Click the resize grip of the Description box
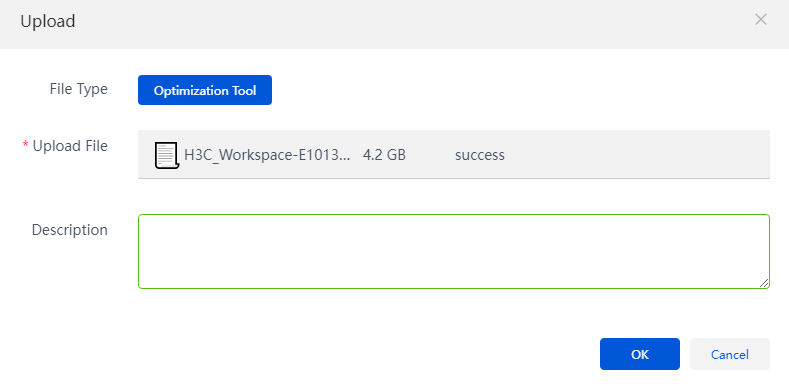This screenshot has height=387, width=789. pos(763,282)
